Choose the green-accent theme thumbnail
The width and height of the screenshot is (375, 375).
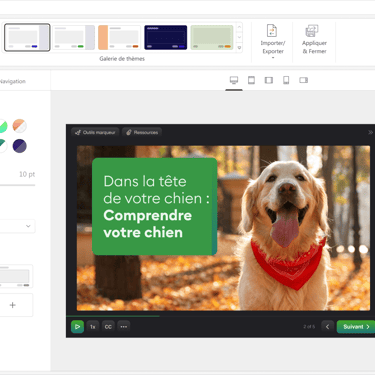[x=74, y=37]
